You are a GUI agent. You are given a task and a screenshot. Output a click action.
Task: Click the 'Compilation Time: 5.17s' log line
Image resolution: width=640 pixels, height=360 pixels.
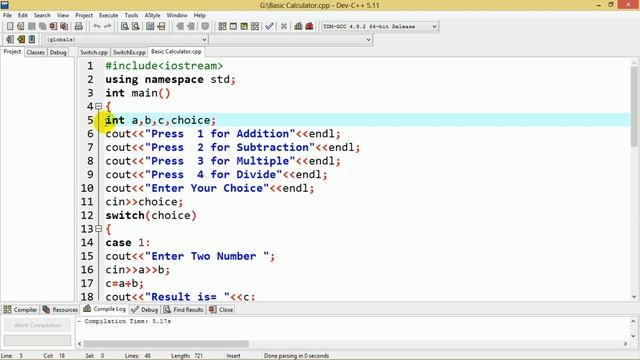[124, 321]
